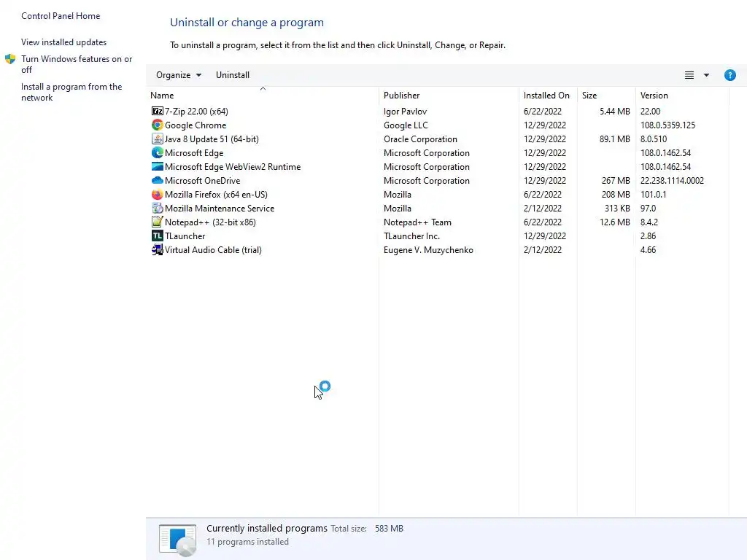747x560 pixels.
Task: Click publisher Oracle Corporation
Action: (420, 139)
